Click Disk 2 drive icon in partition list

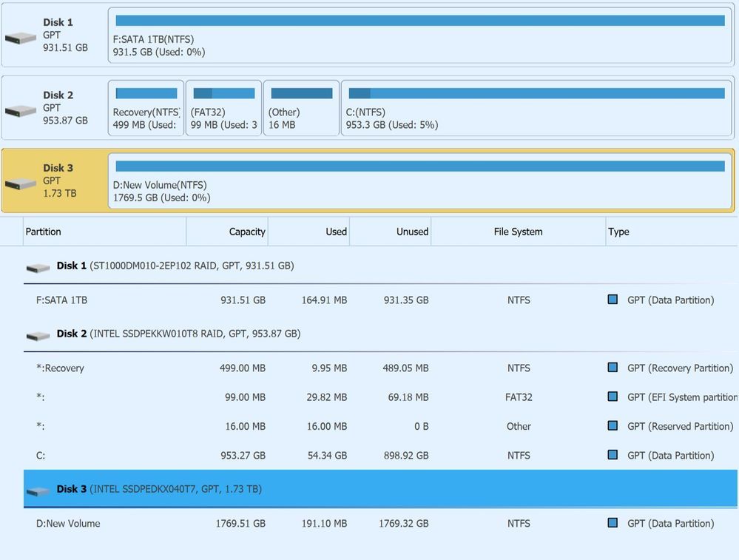[38, 335]
